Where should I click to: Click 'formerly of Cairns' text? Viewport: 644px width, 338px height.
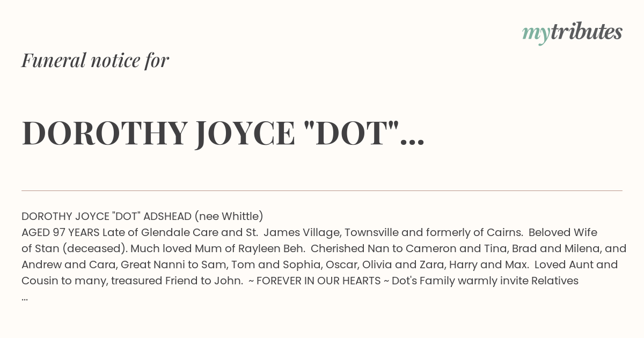pos(472,232)
